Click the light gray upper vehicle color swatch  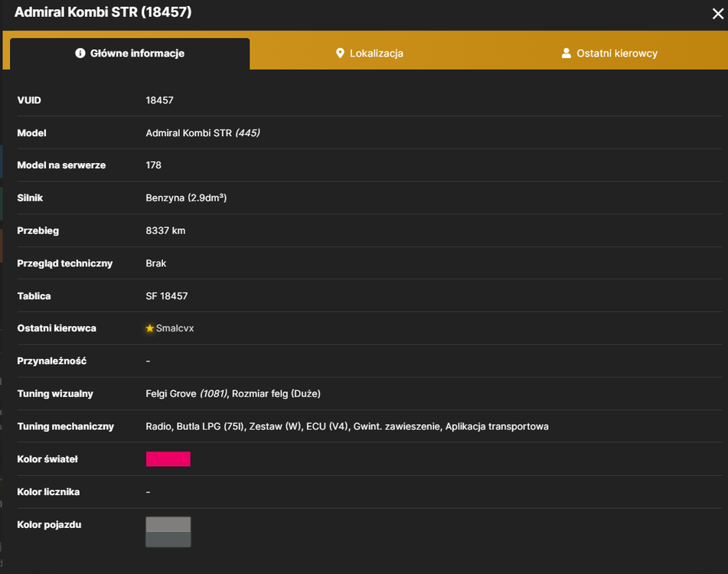(x=168, y=524)
